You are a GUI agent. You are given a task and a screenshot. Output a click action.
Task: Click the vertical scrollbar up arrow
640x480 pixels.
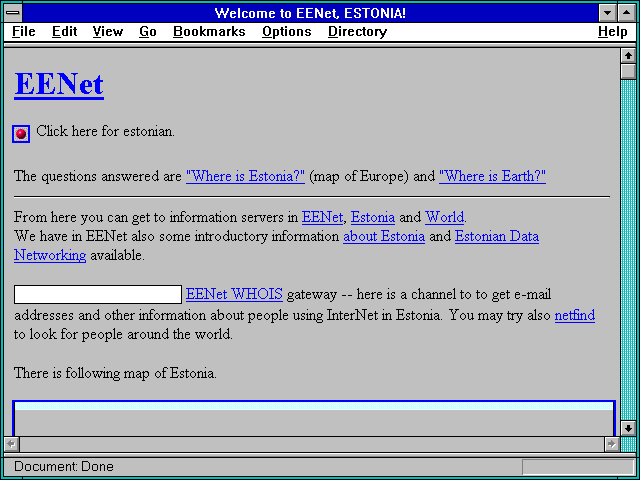point(628,56)
